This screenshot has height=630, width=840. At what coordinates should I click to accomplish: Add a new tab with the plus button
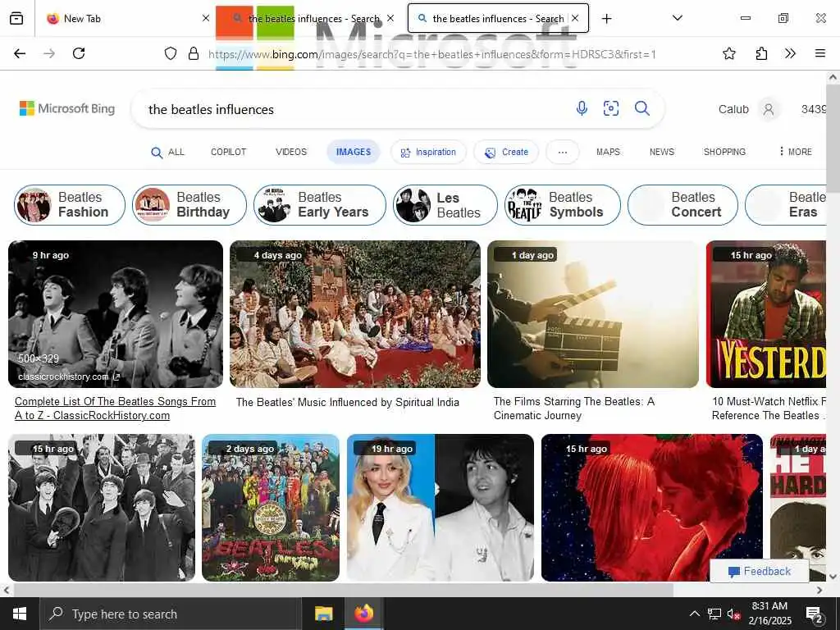(x=606, y=19)
